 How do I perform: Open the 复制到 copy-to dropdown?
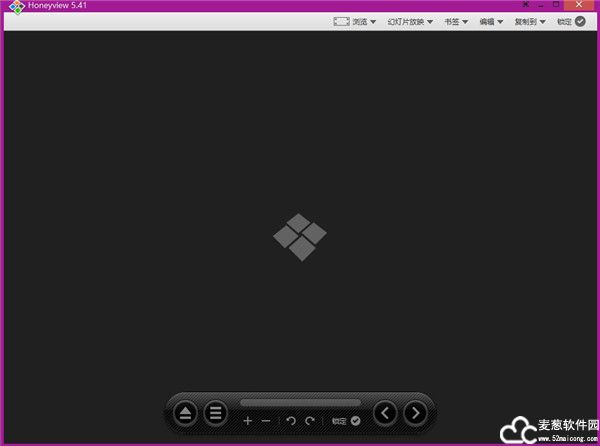pyautogui.click(x=530, y=21)
